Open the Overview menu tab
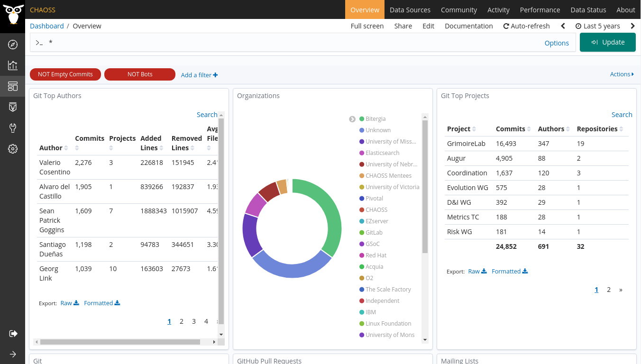 click(365, 9)
